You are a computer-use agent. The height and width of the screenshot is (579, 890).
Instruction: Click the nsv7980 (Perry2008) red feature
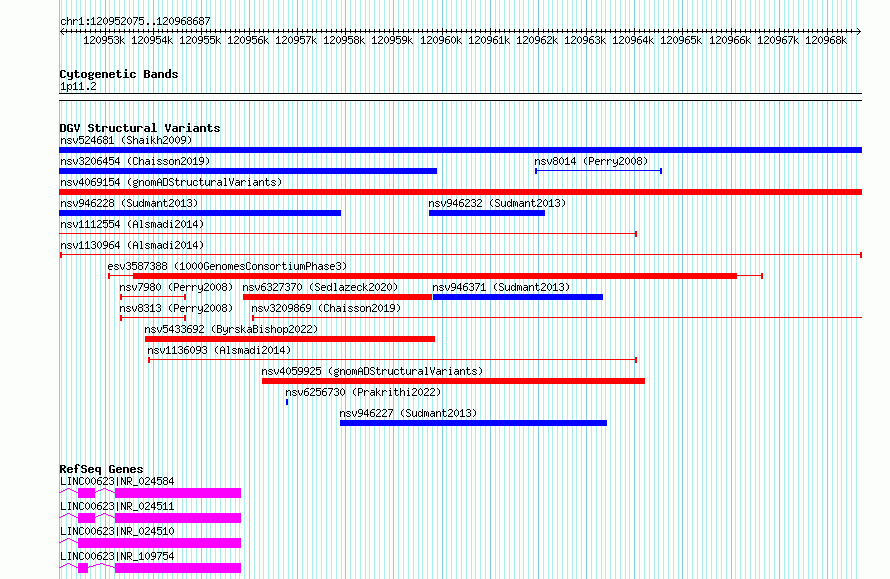(x=153, y=297)
